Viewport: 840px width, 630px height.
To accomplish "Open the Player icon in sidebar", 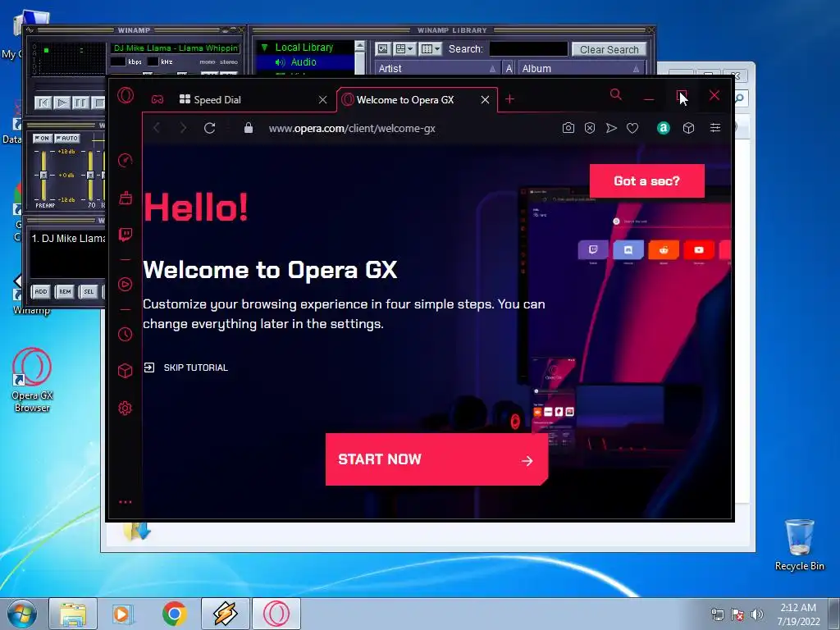I will [x=125, y=284].
